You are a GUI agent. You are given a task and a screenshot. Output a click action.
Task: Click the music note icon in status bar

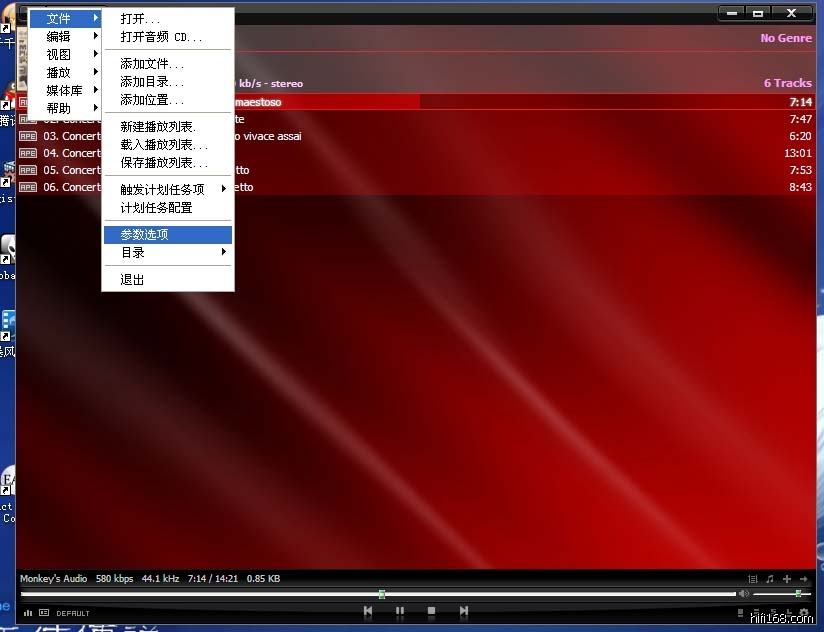point(770,579)
